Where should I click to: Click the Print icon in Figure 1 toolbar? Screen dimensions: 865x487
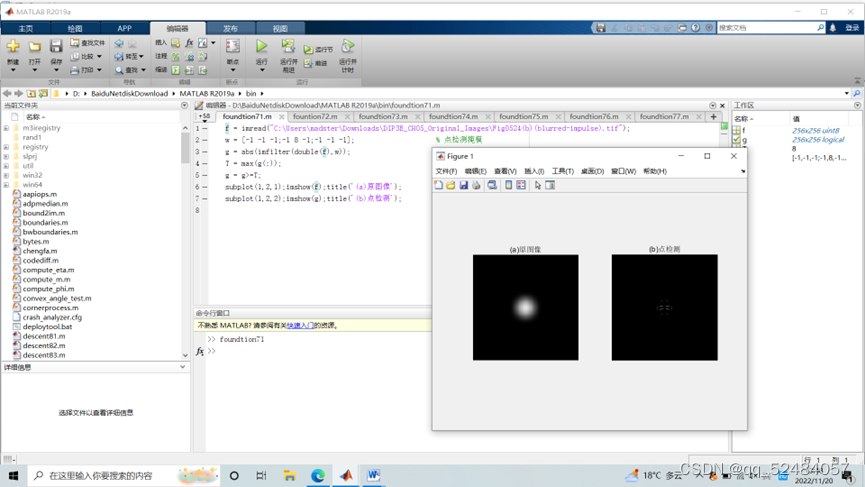476,185
